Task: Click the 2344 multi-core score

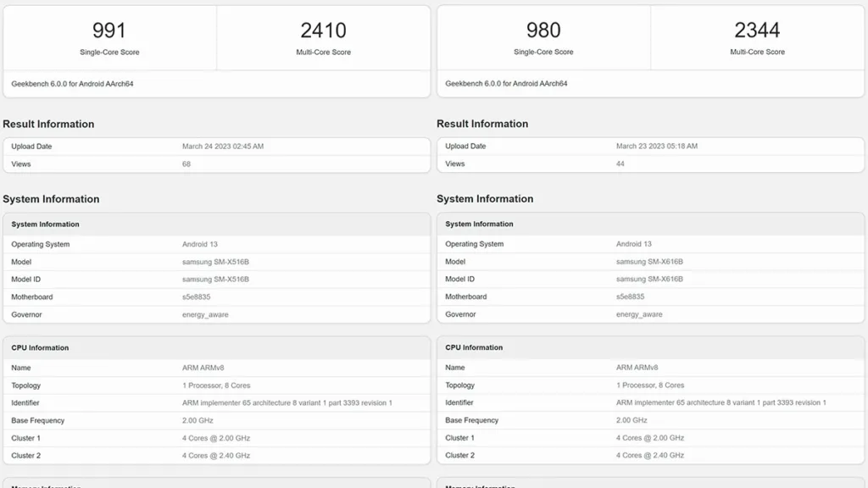Action: 757,30
